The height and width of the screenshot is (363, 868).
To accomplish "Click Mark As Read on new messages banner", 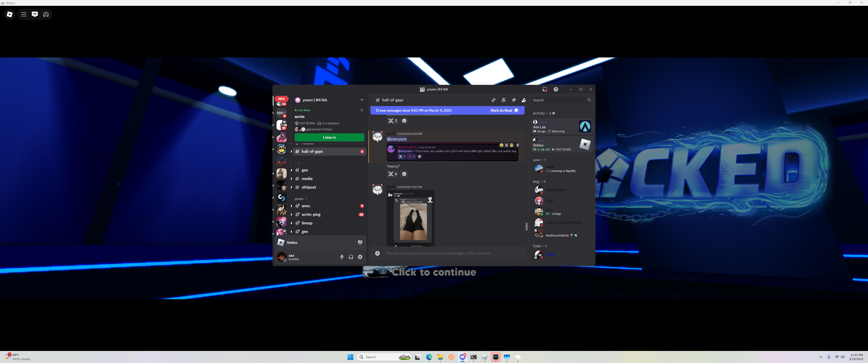I will [x=504, y=110].
